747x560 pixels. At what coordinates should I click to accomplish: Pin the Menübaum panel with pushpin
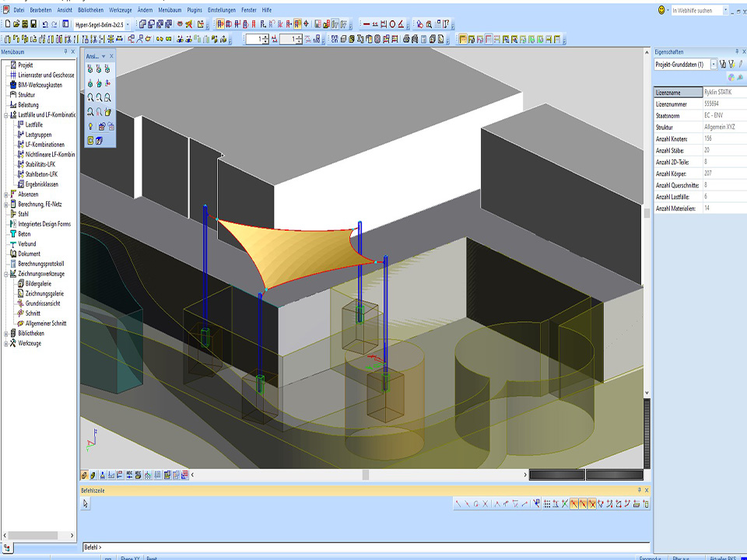tap(65, 52)
